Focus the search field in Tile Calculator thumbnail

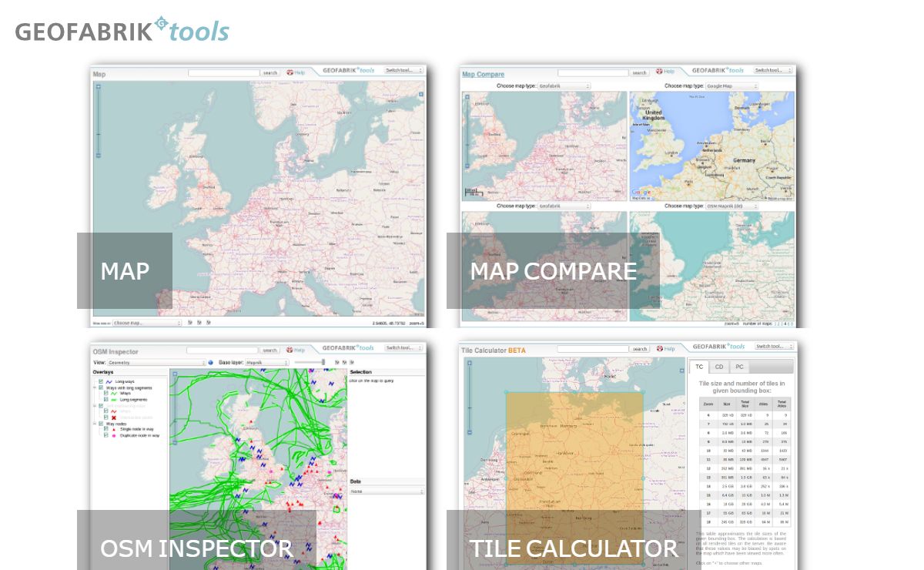[594, 349]
